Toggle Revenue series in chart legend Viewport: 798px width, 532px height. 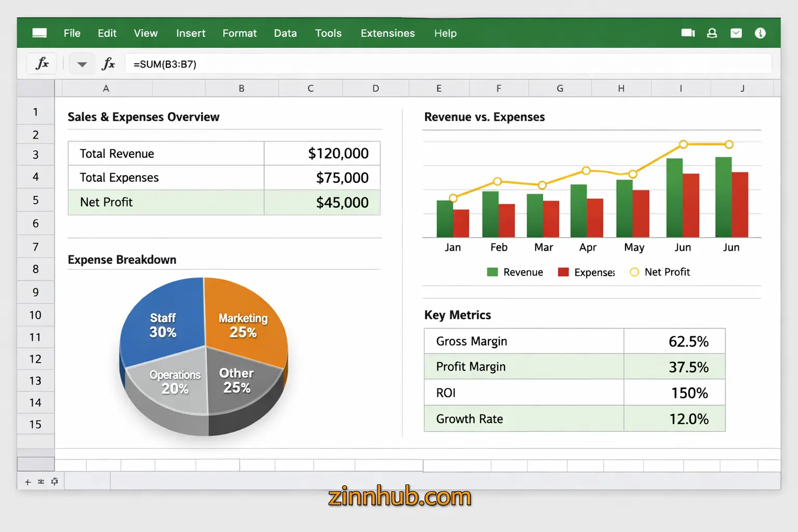(523, 272)
